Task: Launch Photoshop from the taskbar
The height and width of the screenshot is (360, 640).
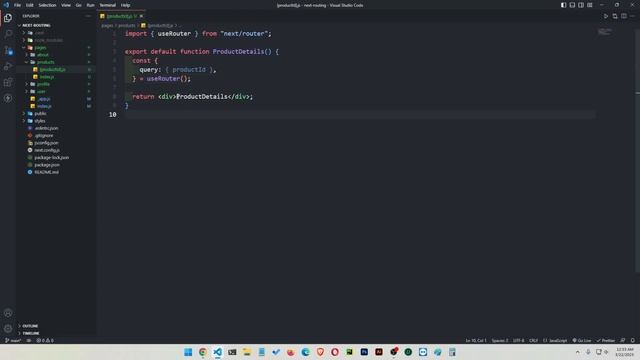Action: (364, 352)
